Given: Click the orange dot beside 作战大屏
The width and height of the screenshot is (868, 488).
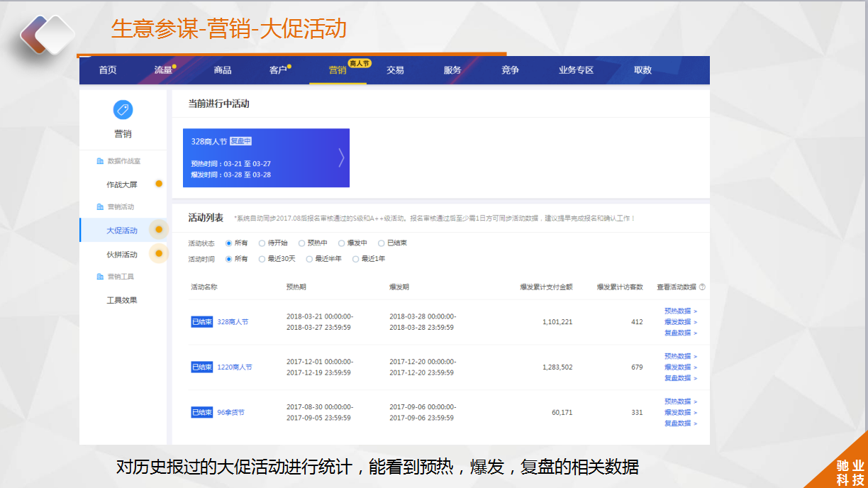Looking at the screenshot, I should coord(159,184).
